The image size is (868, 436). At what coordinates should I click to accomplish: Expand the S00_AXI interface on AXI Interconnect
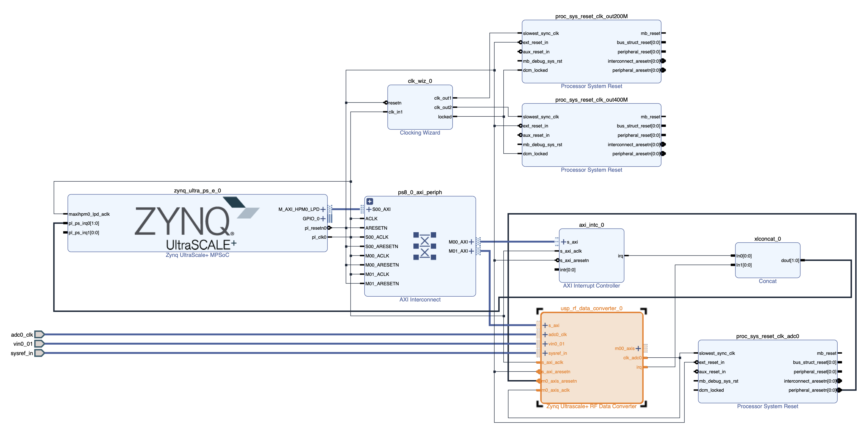click(369, 209)
